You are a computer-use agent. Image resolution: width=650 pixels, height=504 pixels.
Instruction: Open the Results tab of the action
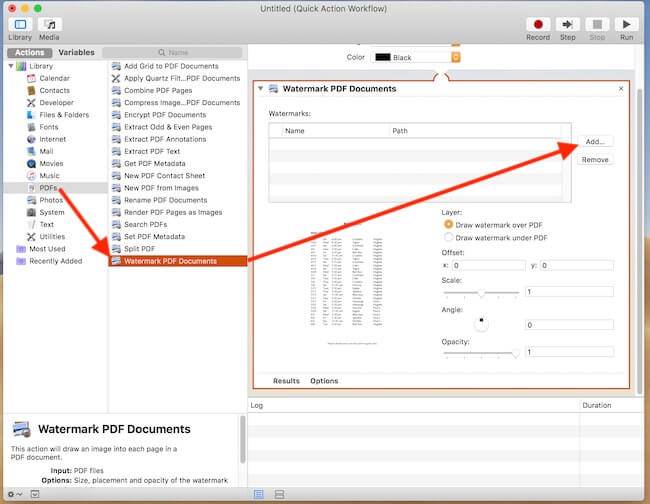point(286,380)
